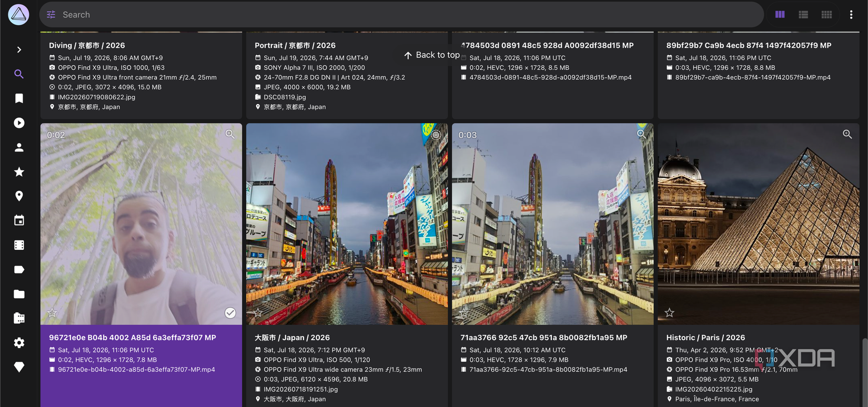The image size is (868, 407).
Task: Expand the sidebar navigation with the chevron
Action: click(19, 49)
